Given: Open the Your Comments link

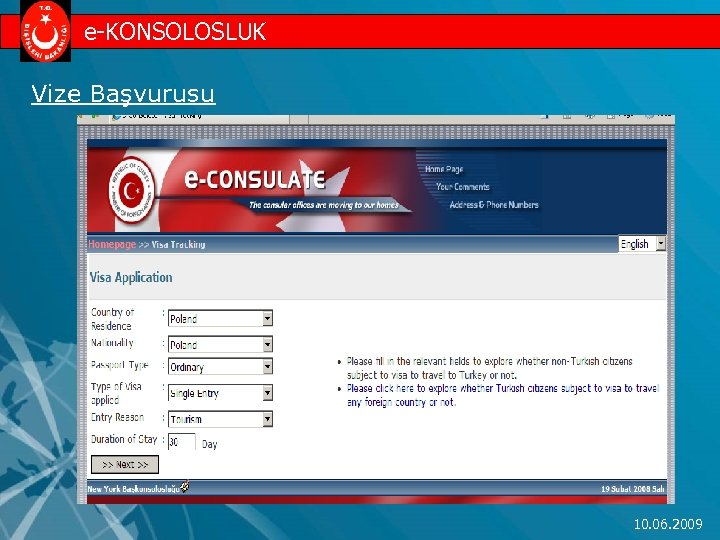Looking at the screenshot, I should click(462, 187).
